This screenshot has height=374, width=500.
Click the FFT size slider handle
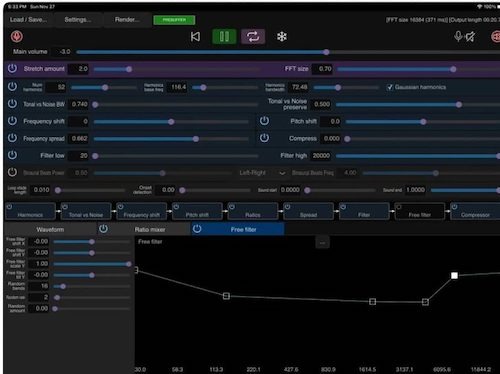click(x=453, y=69)
